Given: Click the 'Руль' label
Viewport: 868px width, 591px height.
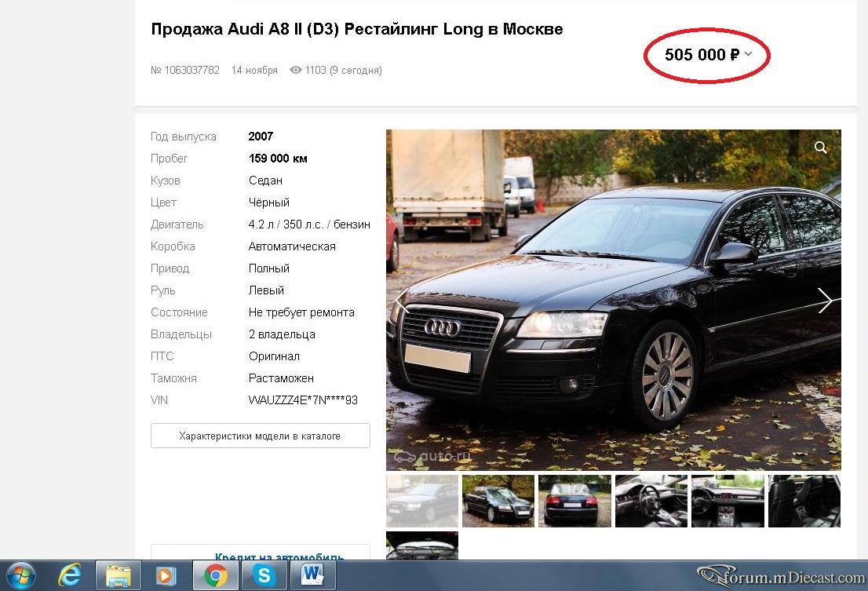Looking at the screenshot, I should click(x=162, y=290).
